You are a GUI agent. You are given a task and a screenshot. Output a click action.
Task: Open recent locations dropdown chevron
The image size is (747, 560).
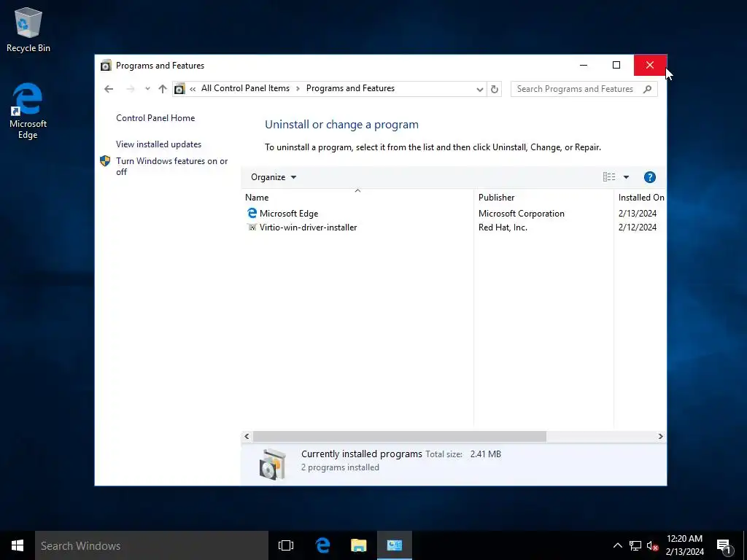pyautogui.click(x=147, y=88)
